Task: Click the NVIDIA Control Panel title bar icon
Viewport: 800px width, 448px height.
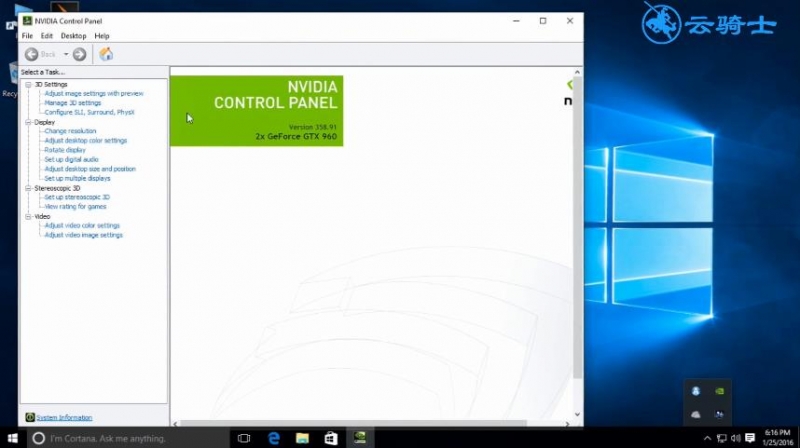Action: (28, 21)
